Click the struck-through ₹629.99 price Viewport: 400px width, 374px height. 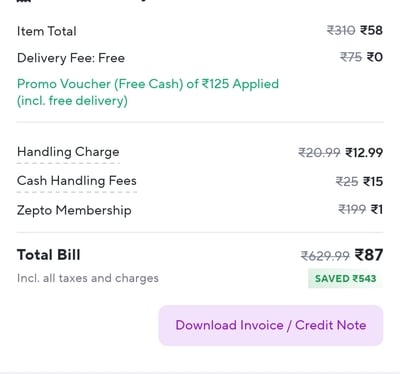(x=325, y=256)
